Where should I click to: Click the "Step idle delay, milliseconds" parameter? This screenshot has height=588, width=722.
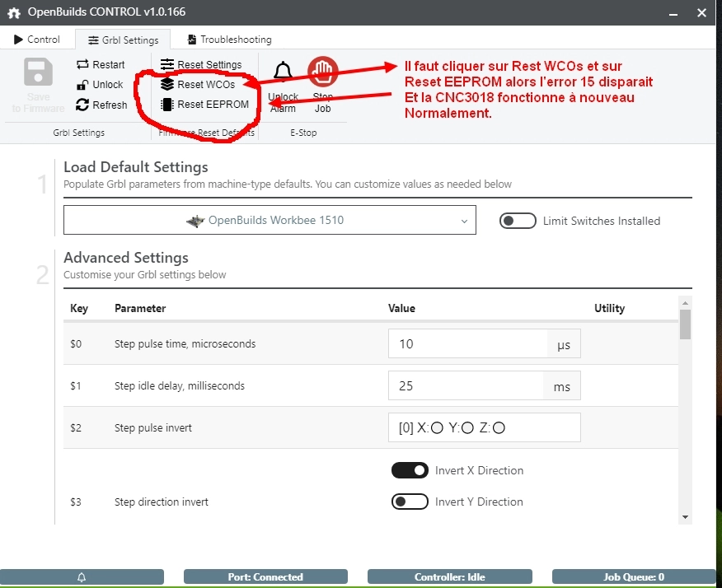(180, 385)
